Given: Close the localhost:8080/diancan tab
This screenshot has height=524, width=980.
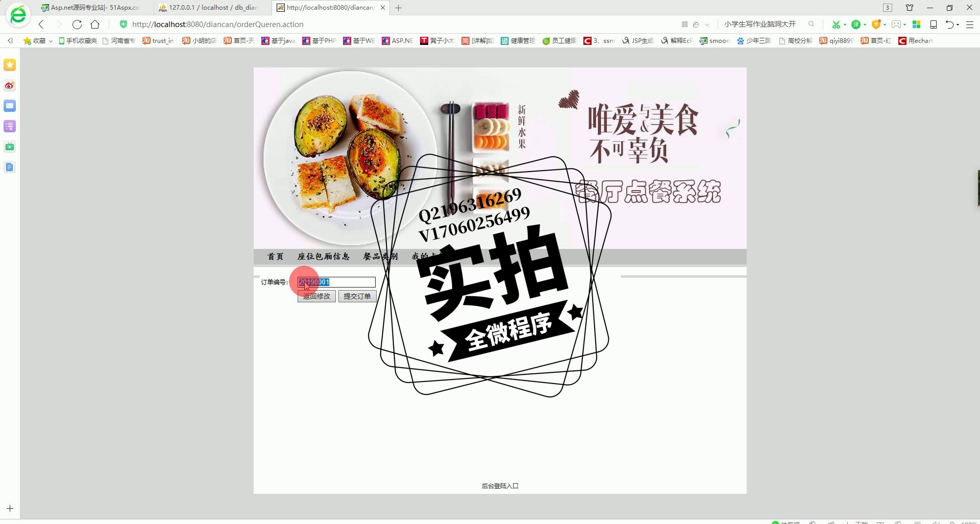Looking at the screenshot, I should click(x=383, y=8).
